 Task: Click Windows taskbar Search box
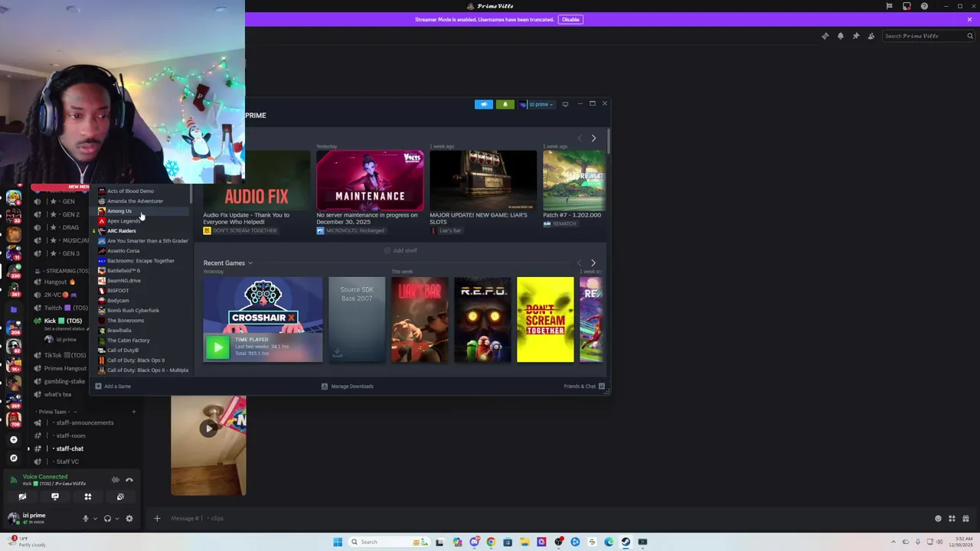pos(387,542)
